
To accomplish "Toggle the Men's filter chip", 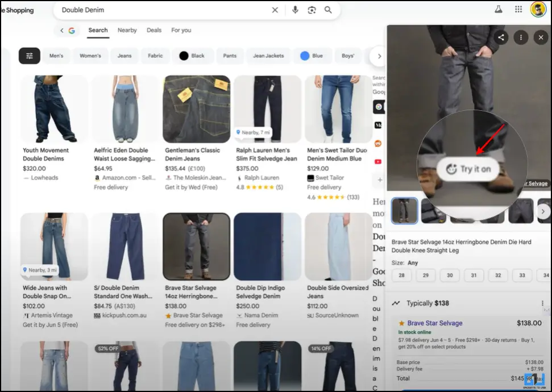I will (x=56, y=56).
